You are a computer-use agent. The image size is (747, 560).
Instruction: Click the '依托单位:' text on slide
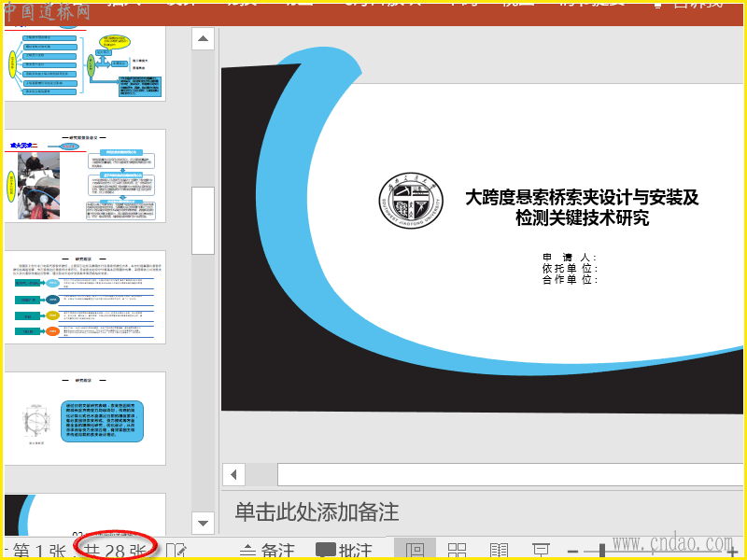tap(570, 269)
